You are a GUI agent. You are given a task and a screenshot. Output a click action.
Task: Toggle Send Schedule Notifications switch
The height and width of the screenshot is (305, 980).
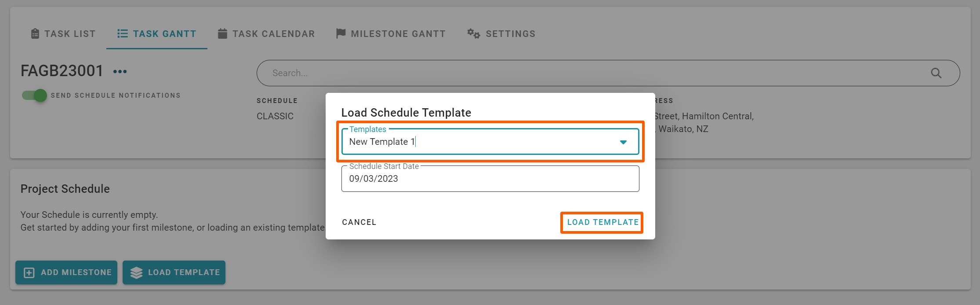click(35, 96)
